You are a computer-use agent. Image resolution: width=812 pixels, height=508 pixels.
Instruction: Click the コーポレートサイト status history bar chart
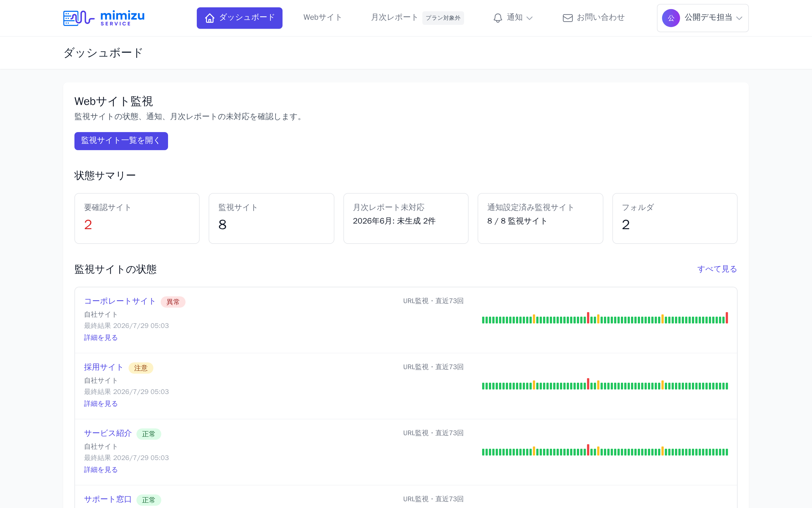[605, 318]
